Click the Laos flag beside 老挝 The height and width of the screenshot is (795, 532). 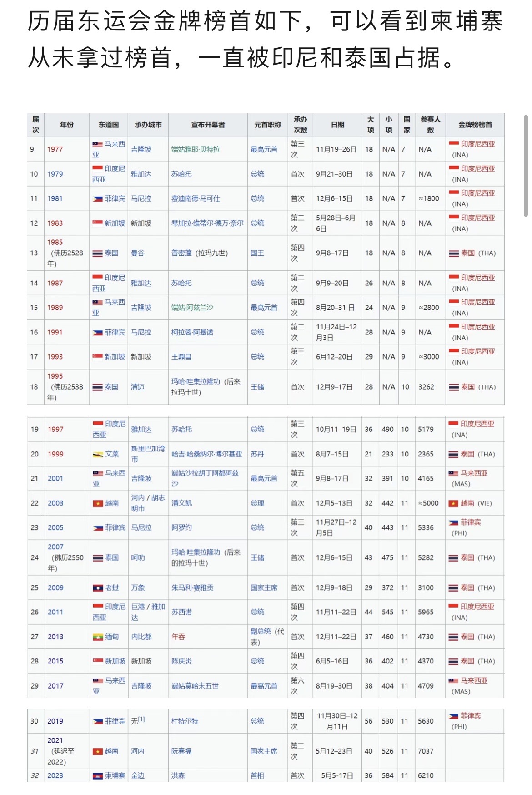coord(98,588)
